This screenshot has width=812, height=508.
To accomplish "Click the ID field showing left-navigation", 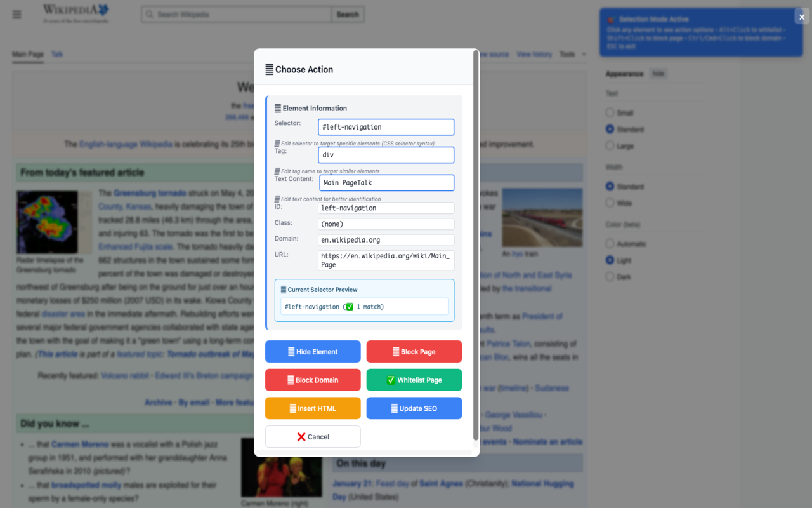I will click(386, 208).
